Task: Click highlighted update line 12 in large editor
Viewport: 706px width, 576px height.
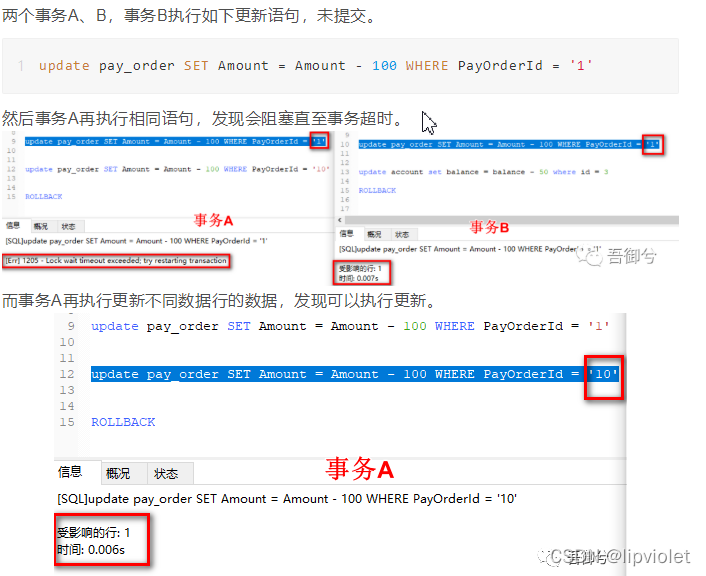Action: (x=354, y=374)
